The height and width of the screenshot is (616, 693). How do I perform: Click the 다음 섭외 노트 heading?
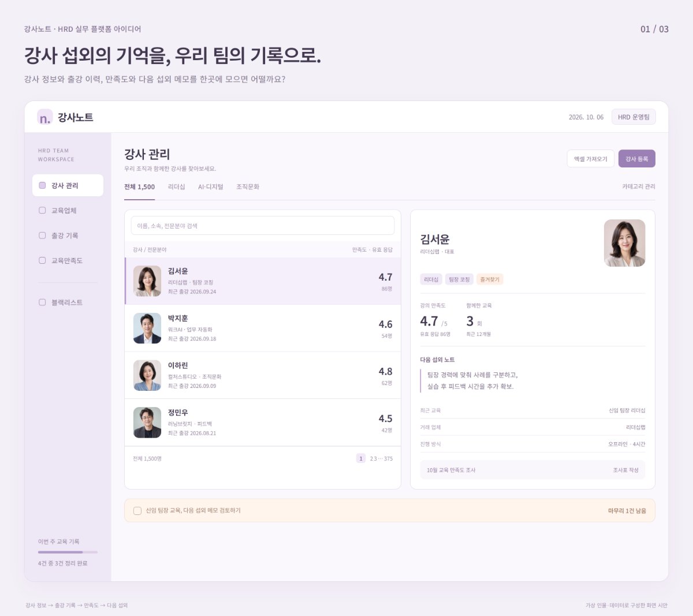coord(437,360)
